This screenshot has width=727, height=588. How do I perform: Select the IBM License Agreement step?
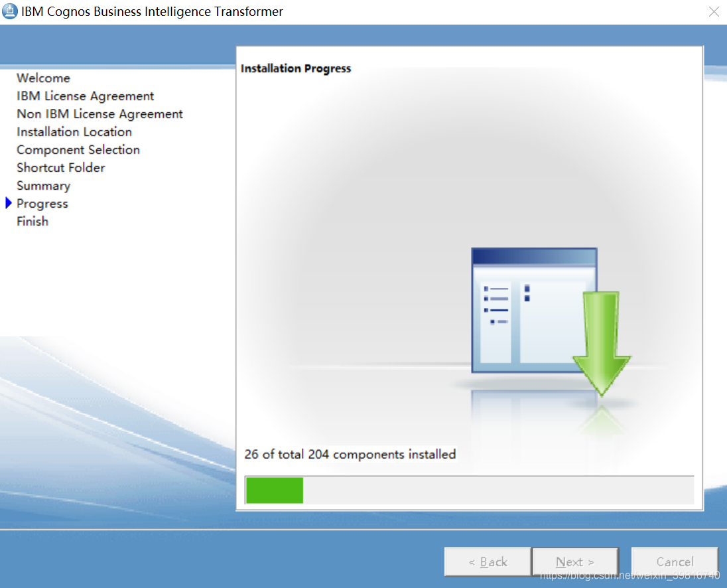click(x=86, y=96)
